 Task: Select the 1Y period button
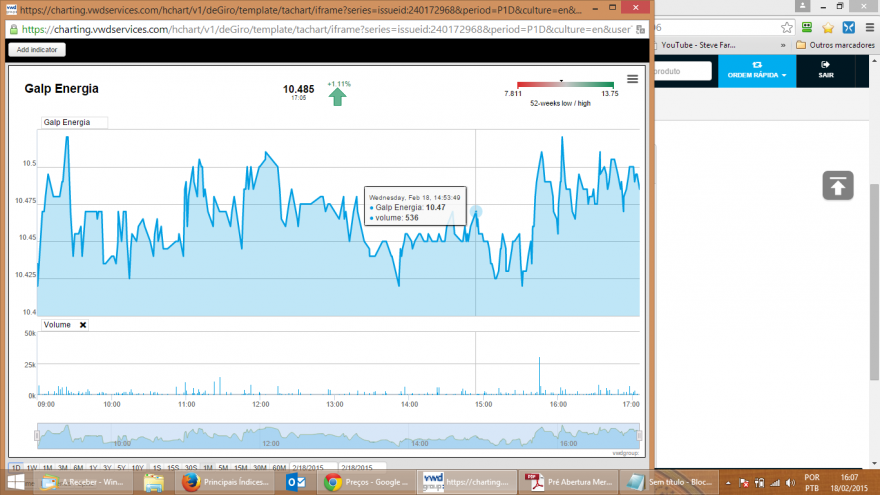93,468
